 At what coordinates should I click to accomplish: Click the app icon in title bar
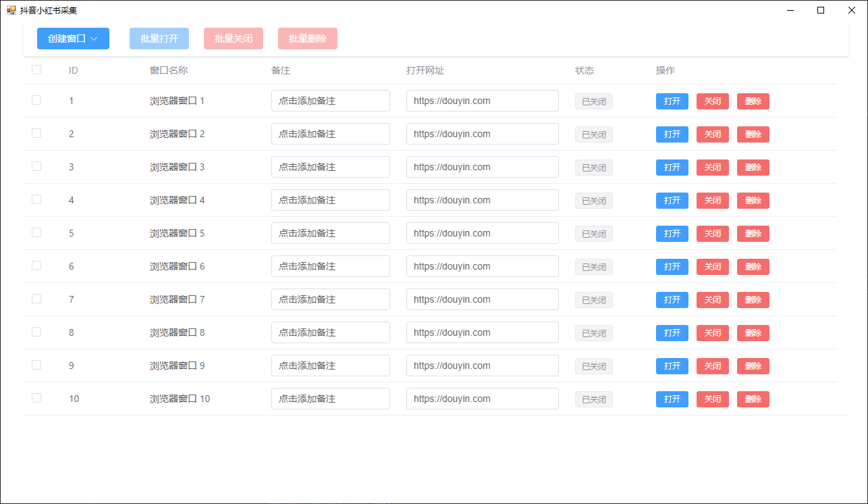[11, 10]
